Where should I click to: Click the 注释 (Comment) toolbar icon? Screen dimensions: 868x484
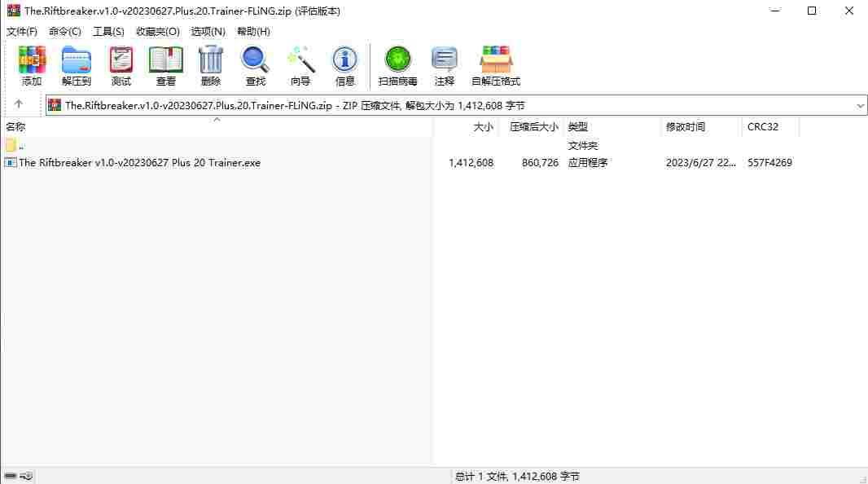pos(444,59)
